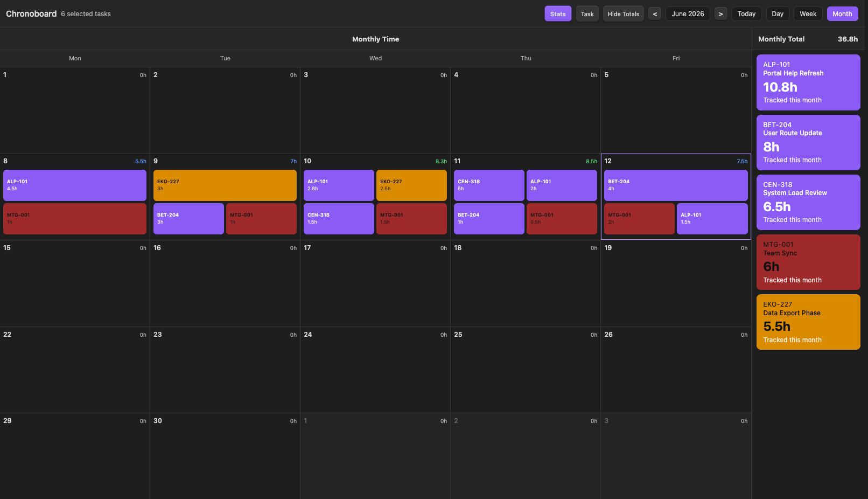Select BET-204 1h entry on June 11
The height and width of the screenshot is (499, 868).
pos(489,219)
